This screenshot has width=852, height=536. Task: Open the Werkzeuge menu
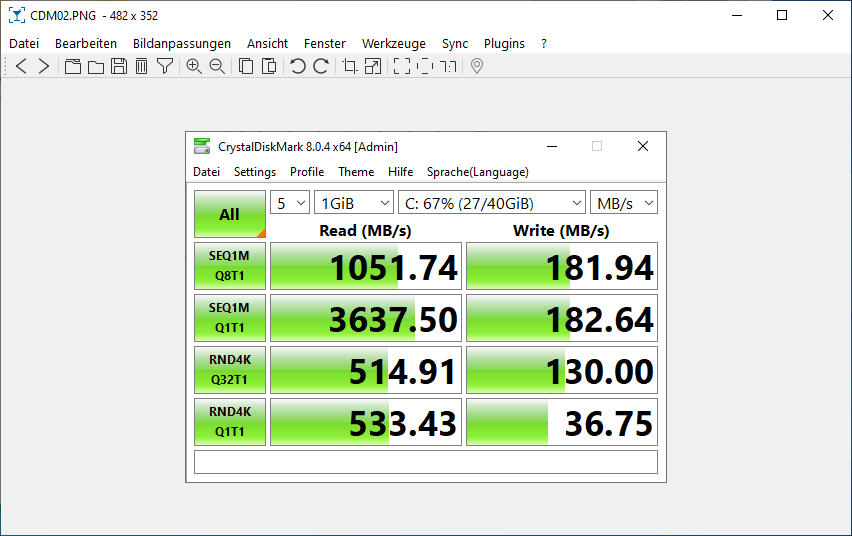coord(393,43)
